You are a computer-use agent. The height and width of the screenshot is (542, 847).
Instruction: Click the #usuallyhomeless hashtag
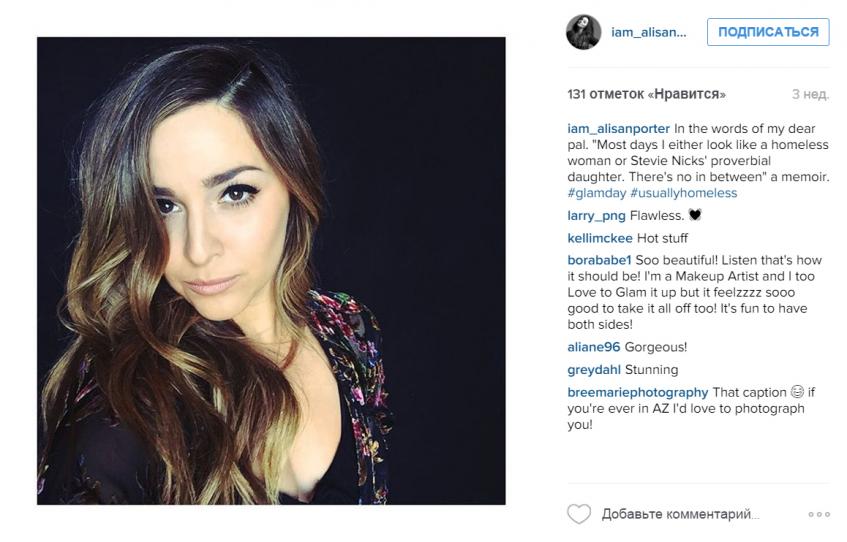click(683, 193)
